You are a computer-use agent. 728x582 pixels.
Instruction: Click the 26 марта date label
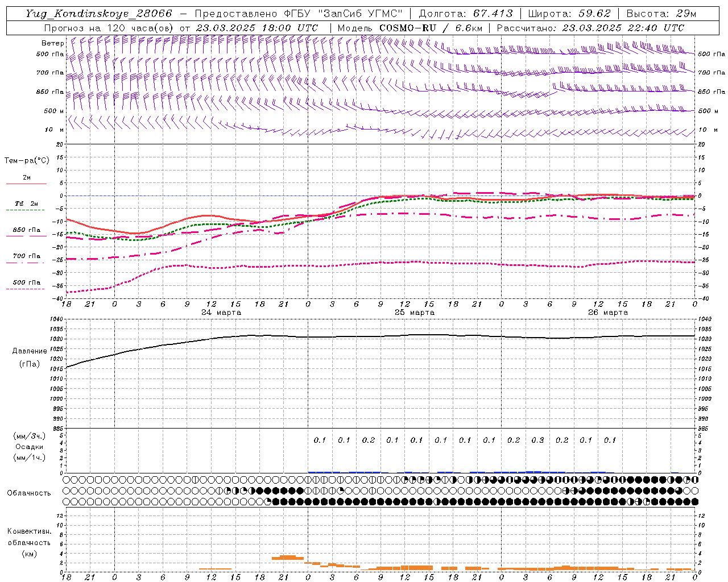point(608,313)
